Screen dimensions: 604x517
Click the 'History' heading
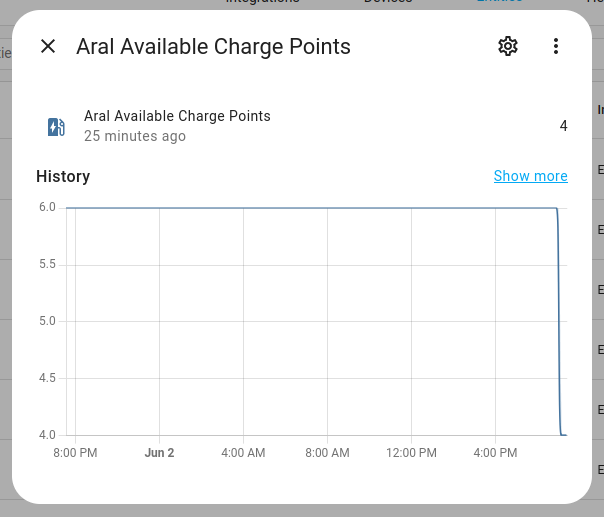point(63,176)
